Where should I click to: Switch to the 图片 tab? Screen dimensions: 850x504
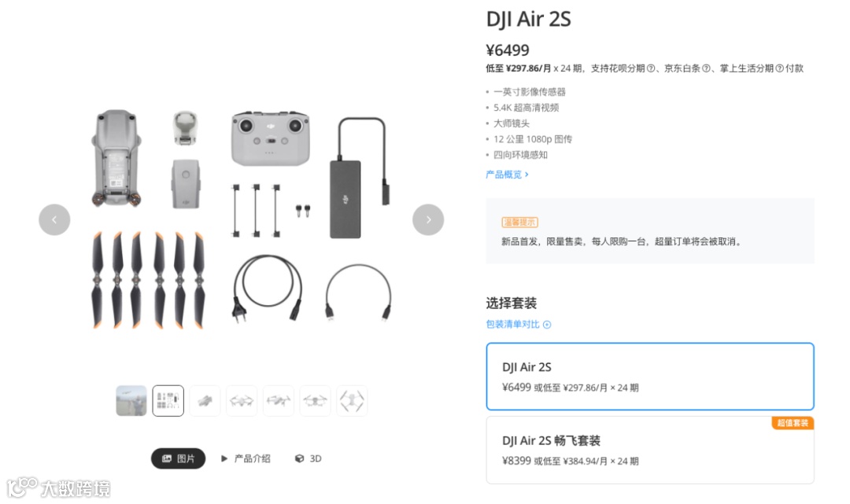point(179,458)
